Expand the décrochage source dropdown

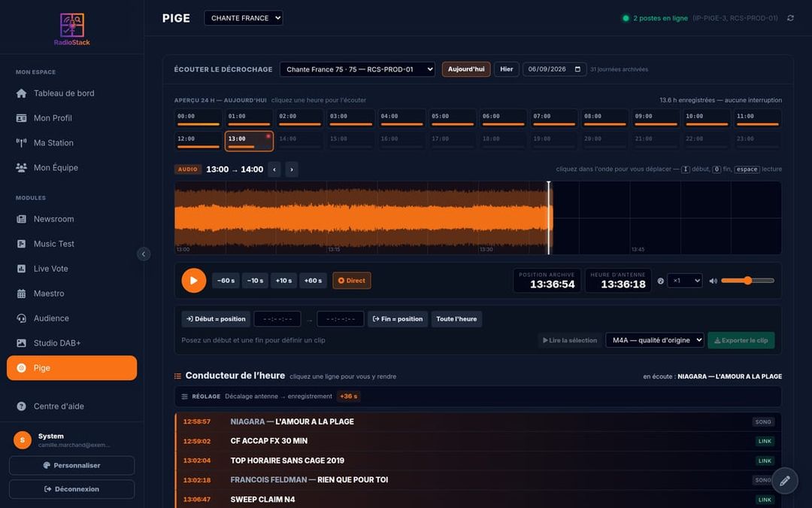pos(357,69)
